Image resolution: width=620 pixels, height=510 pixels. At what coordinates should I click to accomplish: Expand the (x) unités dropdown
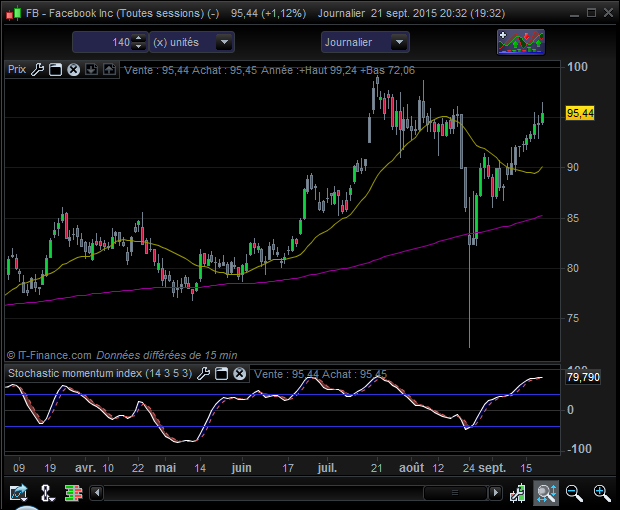(x=224, y=43)
